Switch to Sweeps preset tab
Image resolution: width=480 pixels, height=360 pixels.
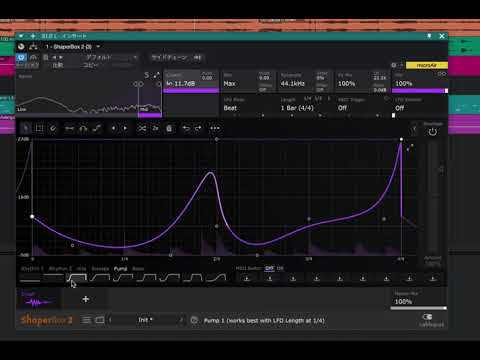pos(100,269)
